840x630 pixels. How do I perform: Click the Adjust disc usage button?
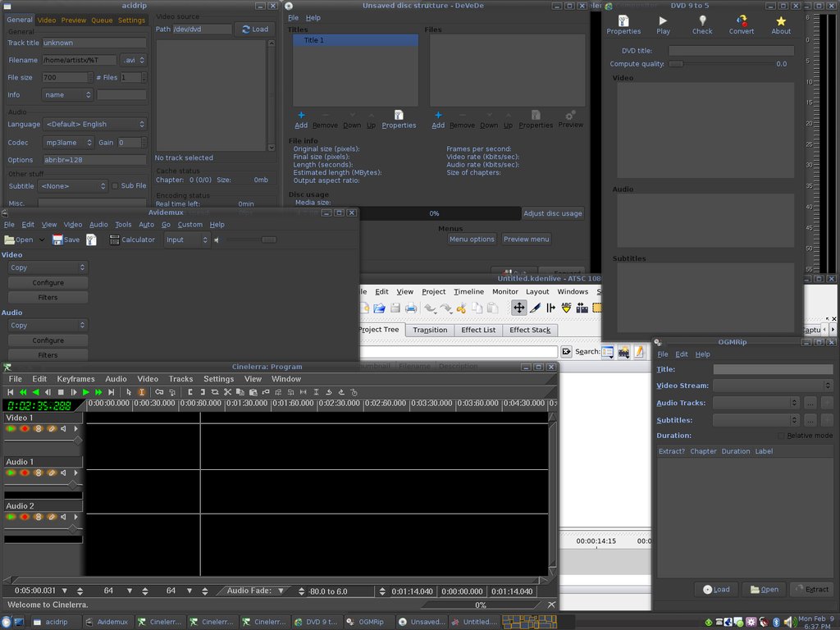pyautogui.click(x=552, y=213)
